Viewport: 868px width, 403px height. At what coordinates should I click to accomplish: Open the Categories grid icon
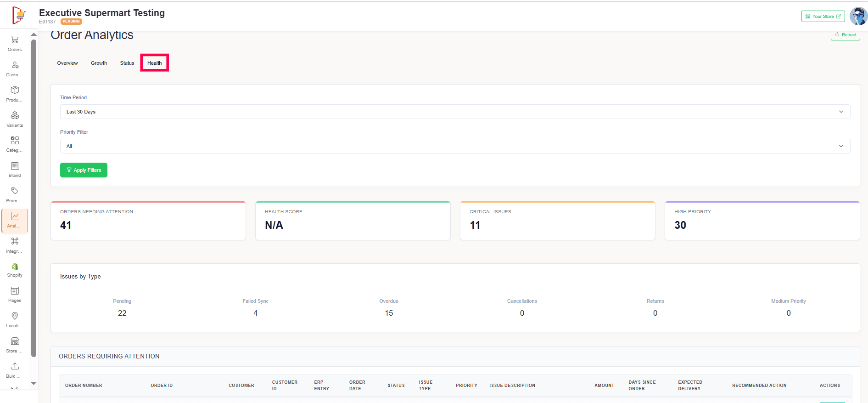(x=15, y=141)
